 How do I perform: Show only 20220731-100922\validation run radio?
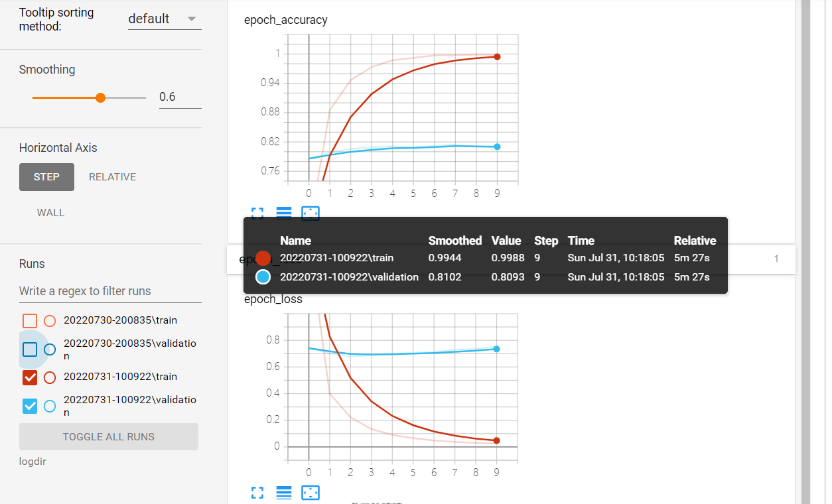point(50,406)
